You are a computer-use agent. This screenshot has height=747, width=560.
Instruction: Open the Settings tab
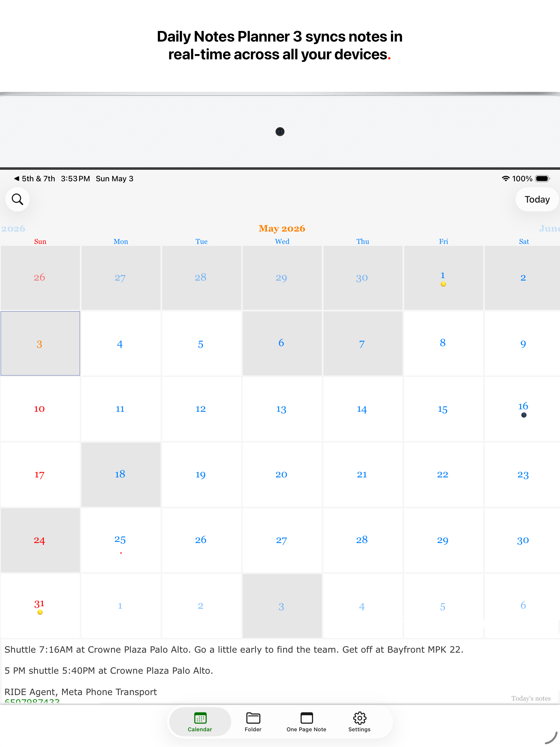[359, 722]
